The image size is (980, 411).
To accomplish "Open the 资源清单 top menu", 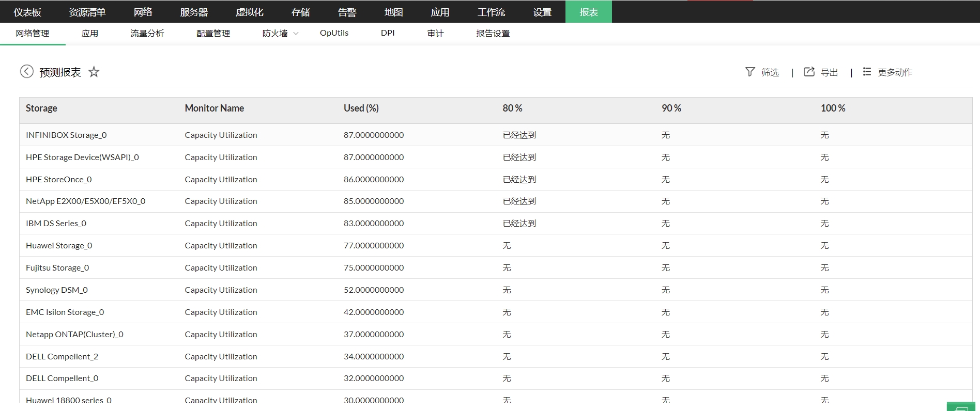I will tap(87, 12).
